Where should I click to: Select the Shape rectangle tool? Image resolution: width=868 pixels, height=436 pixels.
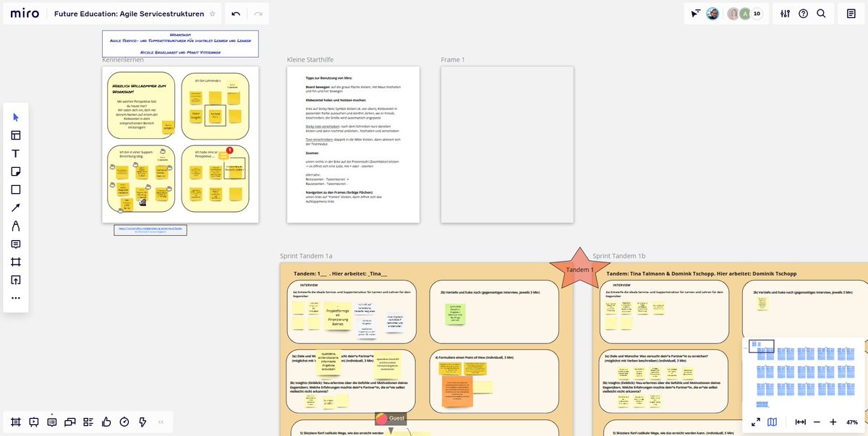point(16,189)
